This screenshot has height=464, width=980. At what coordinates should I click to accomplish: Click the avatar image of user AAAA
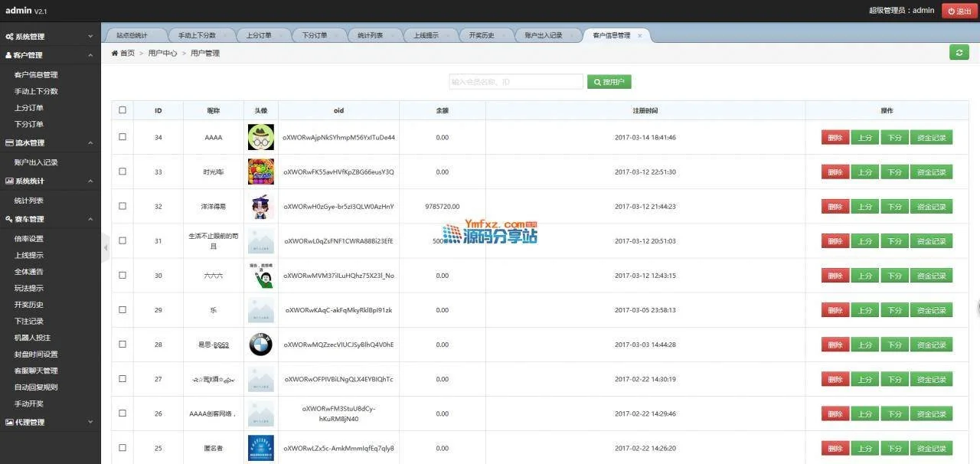260,138
